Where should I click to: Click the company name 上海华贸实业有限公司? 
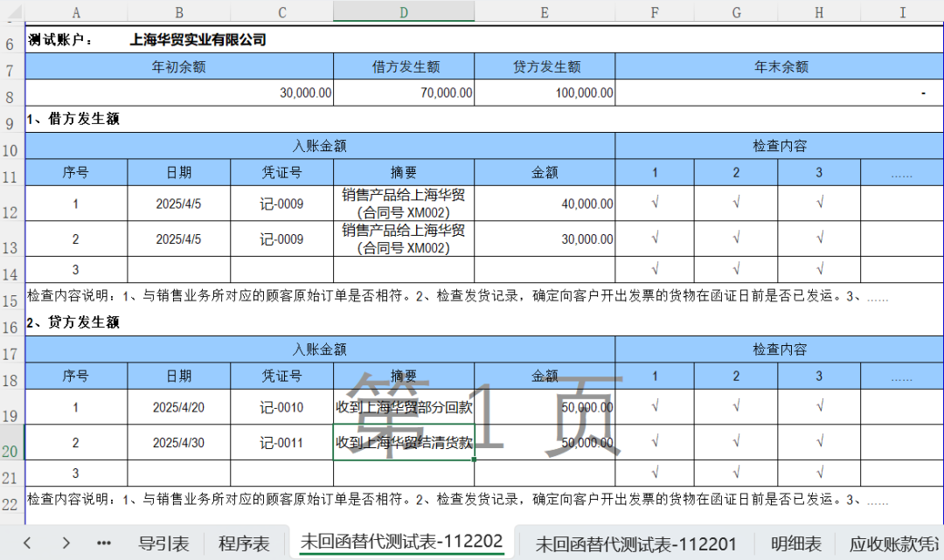click(x=198, y=39)
